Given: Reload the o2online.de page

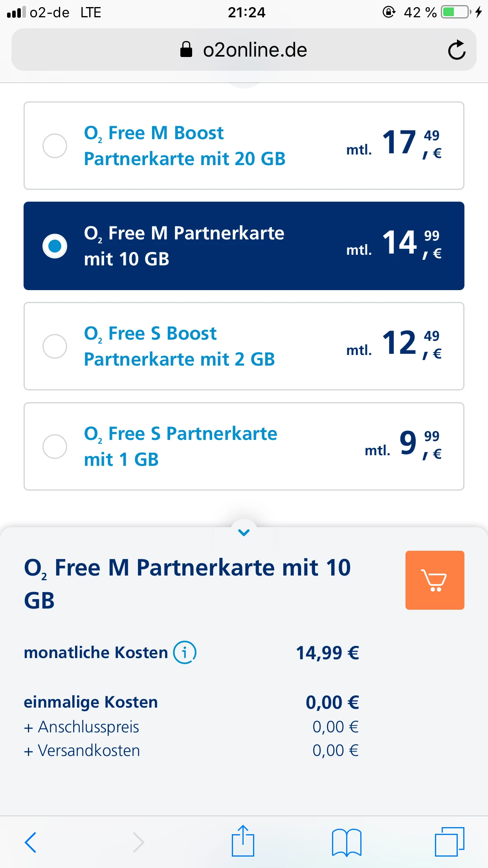Looking at the screenshot, I should tap(457, 50).
